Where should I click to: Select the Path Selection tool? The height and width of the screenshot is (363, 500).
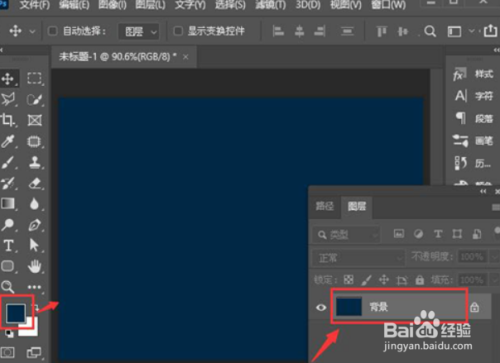(34, 245)
